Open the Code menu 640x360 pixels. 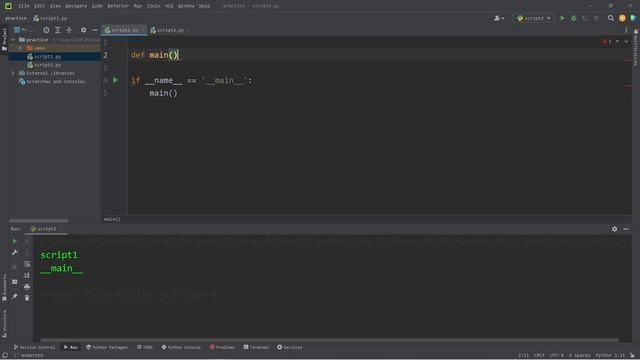coord(97,6)
